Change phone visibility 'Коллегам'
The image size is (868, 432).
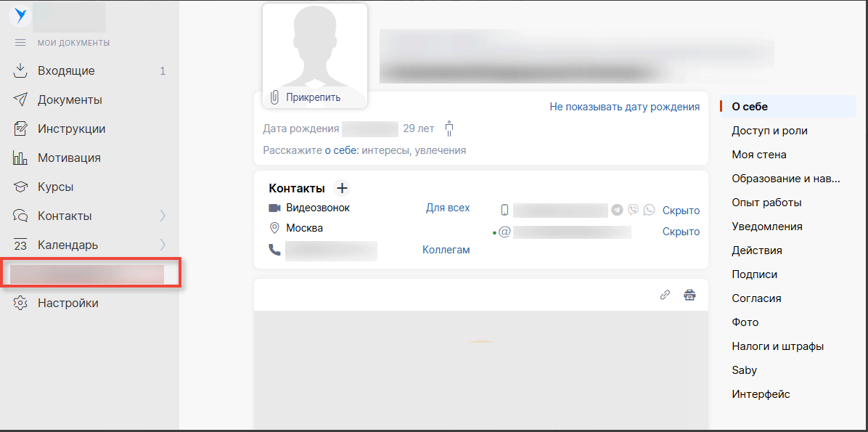pyautogui.click(x=446, y=250)
